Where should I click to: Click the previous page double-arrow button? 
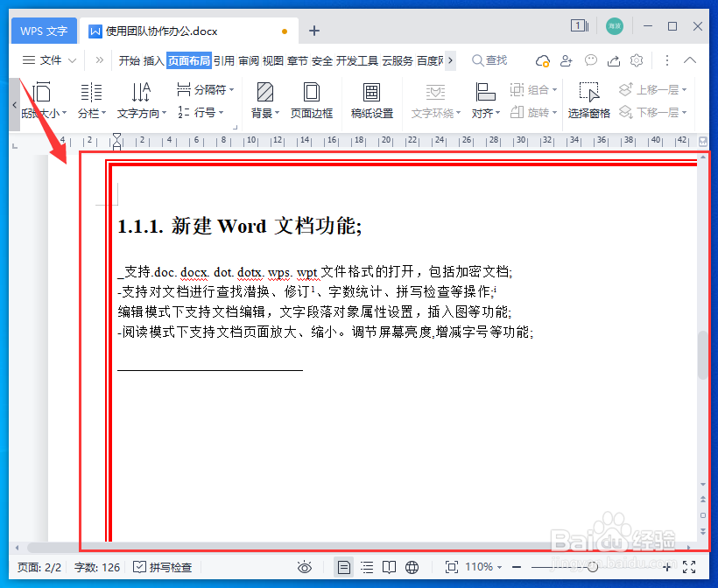[703, 500]
